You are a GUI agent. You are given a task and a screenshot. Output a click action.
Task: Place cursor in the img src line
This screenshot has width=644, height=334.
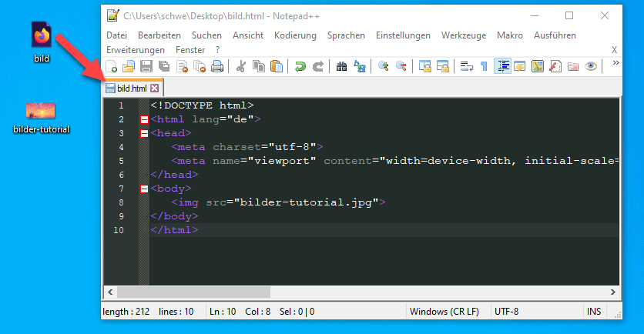[278, 202]
